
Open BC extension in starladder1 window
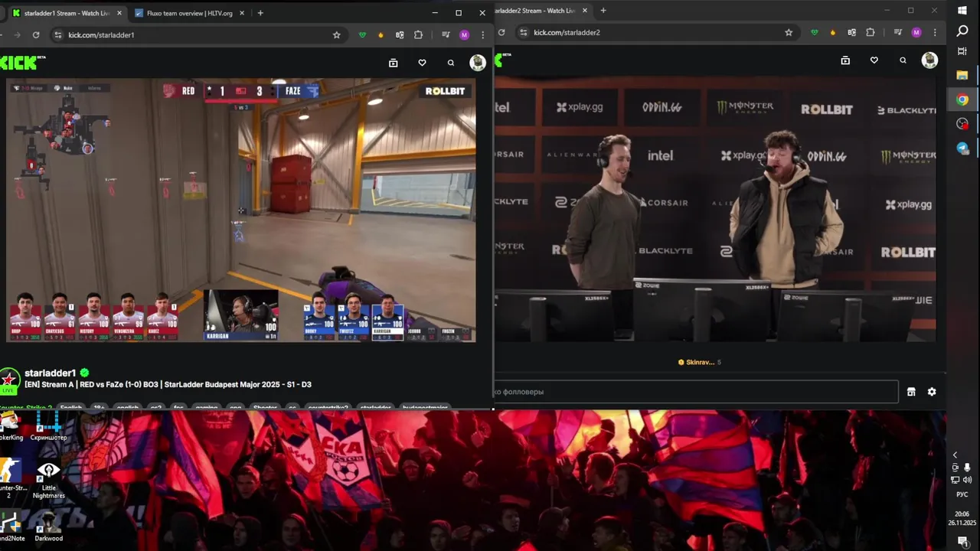tap(400, 34)
